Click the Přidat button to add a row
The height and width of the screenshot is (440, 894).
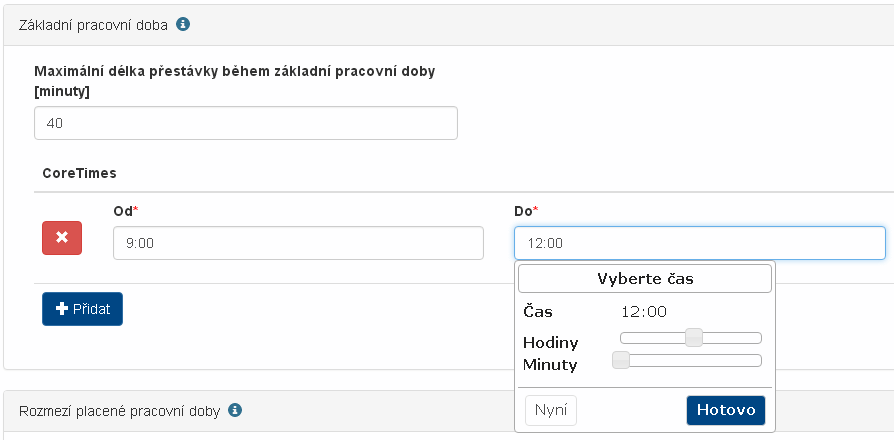click(82, 309)
